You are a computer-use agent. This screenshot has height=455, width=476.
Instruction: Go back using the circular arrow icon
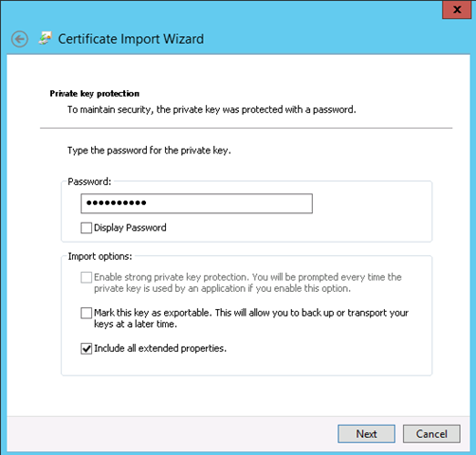20,39
